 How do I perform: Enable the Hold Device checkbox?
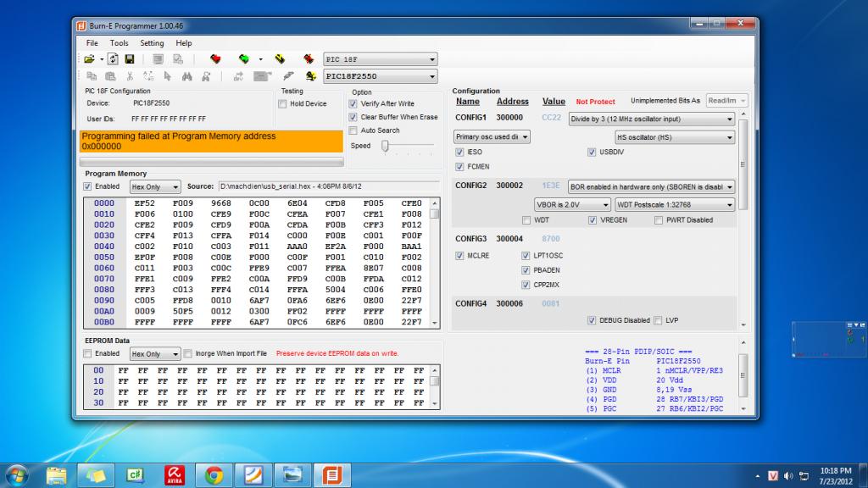coord(282,103)
